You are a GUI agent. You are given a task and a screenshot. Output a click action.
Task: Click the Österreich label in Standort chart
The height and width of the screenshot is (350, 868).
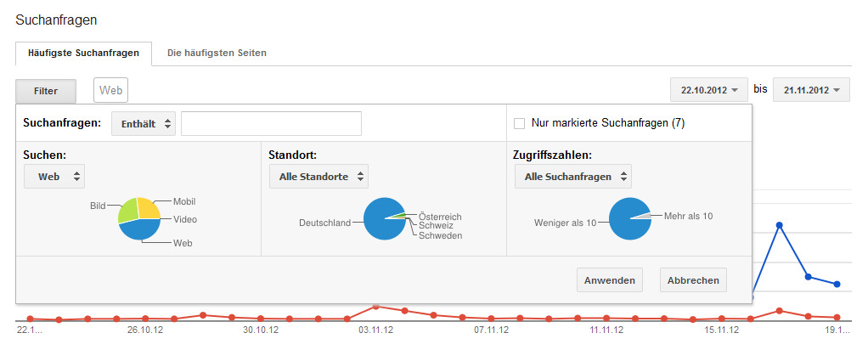point(440,217)
